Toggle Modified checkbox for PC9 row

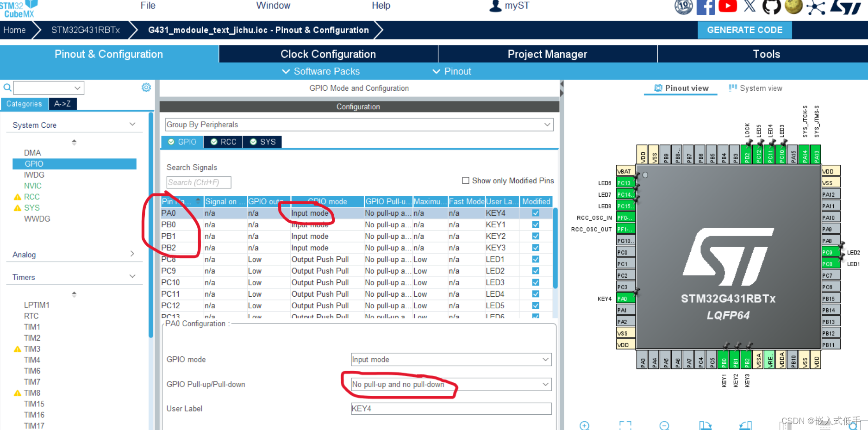click(536, 271)
